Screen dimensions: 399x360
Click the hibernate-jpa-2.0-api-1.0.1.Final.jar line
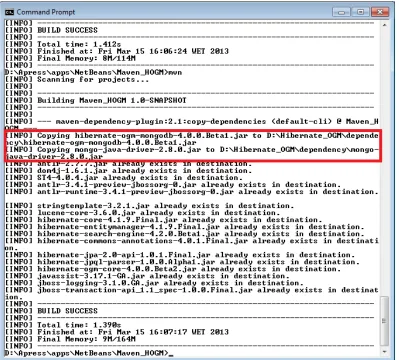coord(180,255)
